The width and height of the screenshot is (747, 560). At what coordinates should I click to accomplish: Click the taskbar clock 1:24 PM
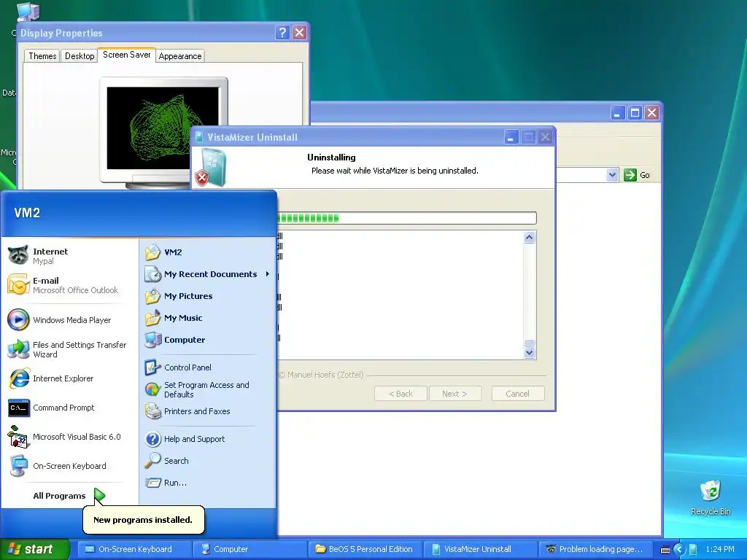[720, 549]
